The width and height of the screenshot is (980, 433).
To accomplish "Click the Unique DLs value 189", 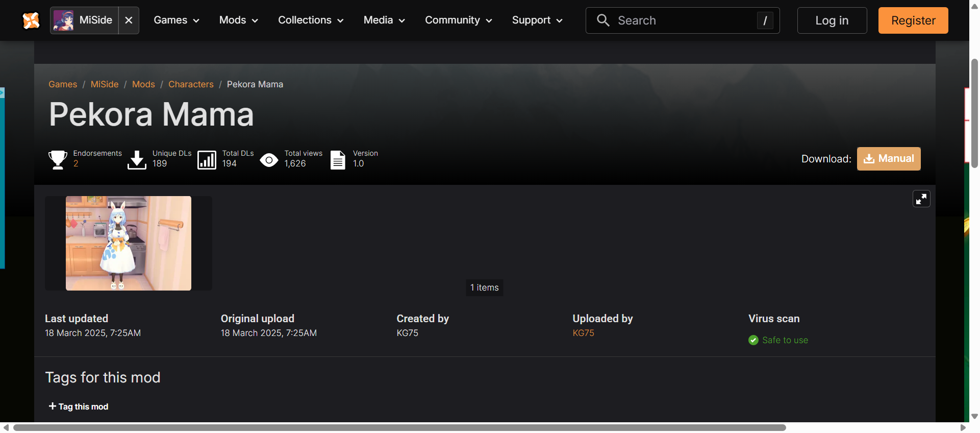I will click(160, 163).
